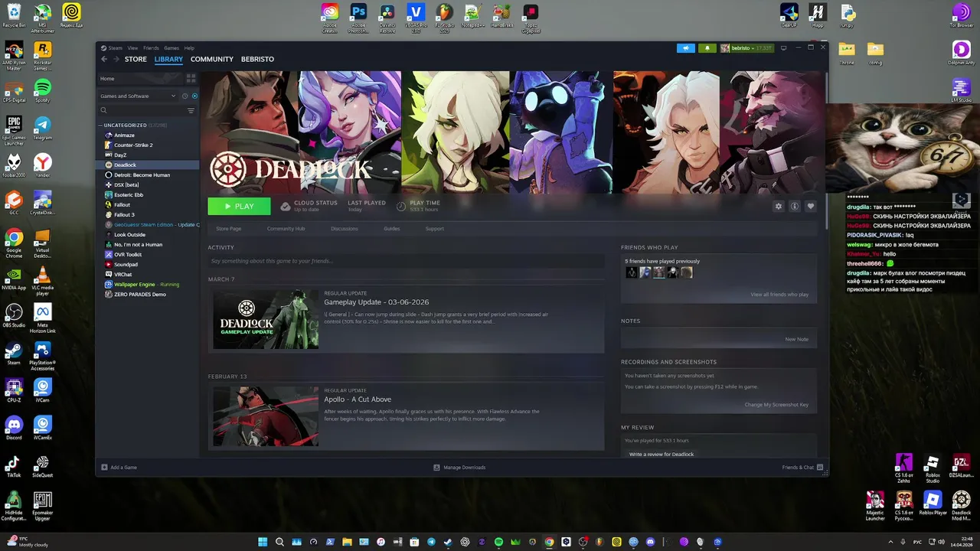Image resolution: width=980 pixels, height=551 pixels.
Task: Open the Epic Games Launcher desktop shortcut
Action: [x=14, y=130]
